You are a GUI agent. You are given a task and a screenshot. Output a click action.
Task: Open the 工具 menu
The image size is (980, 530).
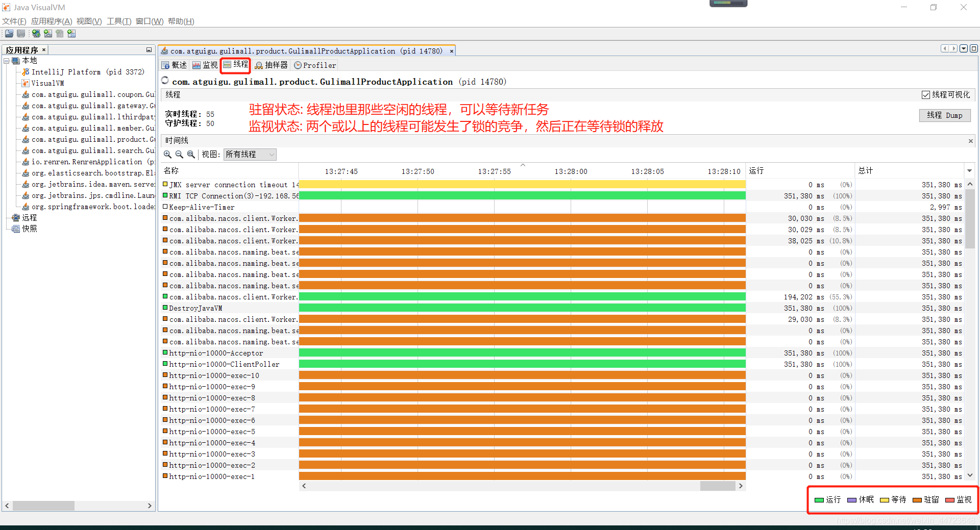pos(118,21)
